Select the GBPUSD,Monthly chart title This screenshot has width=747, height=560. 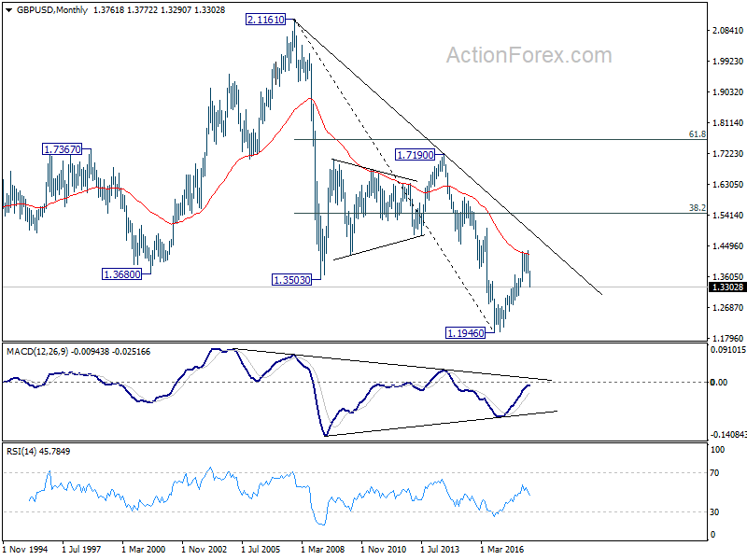click(52, 10)
